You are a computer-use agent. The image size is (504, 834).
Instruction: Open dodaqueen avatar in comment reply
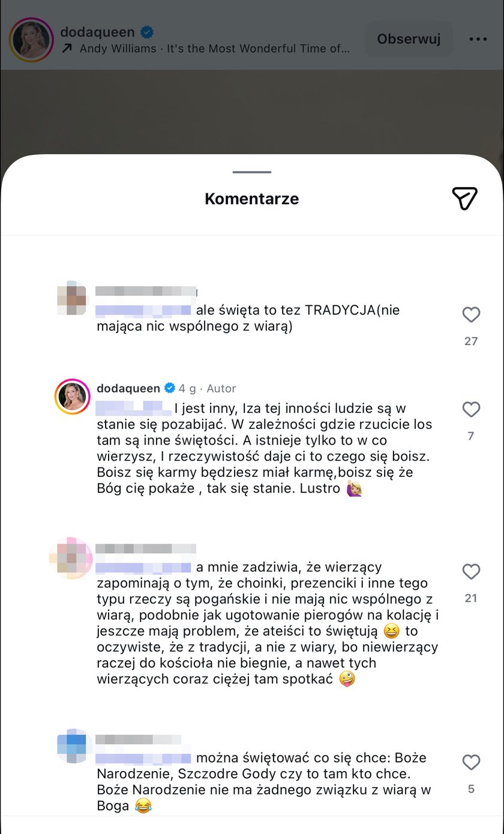73,397
